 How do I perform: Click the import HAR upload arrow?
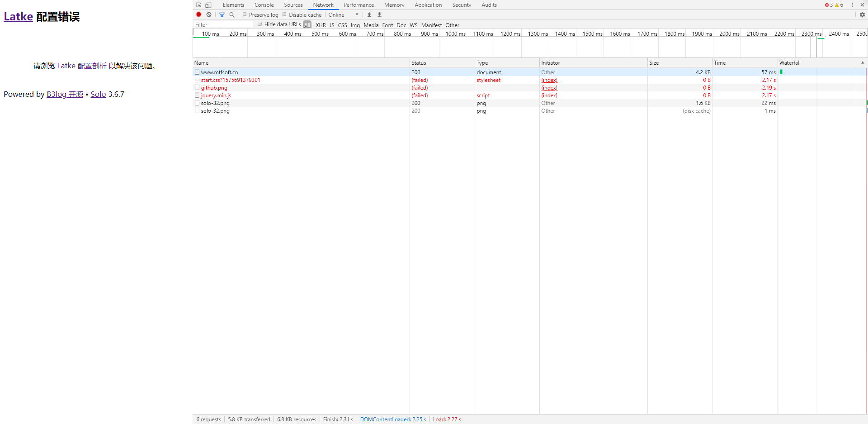(x=369, y=14)
